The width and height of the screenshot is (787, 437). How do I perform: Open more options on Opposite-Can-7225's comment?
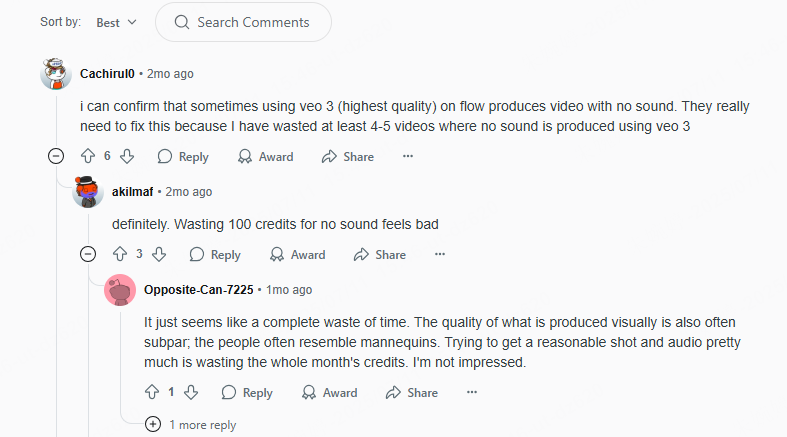(x=471, y=392)
